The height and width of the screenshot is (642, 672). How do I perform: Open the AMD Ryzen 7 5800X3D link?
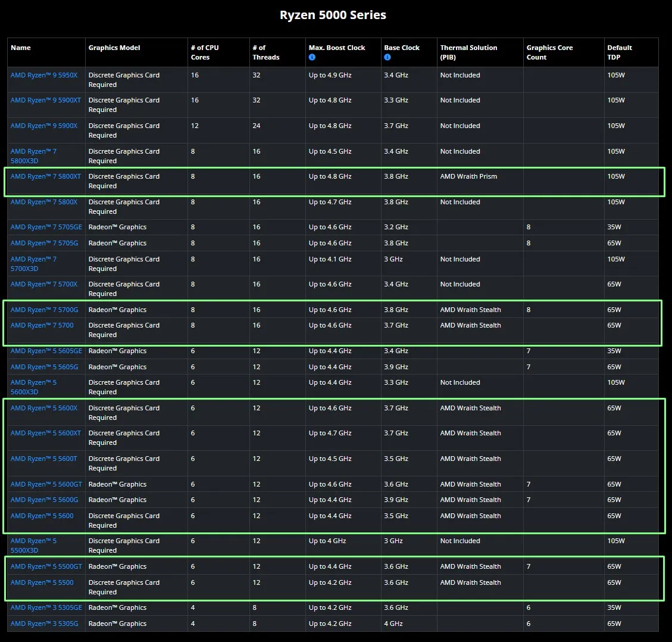coord(33,156)
